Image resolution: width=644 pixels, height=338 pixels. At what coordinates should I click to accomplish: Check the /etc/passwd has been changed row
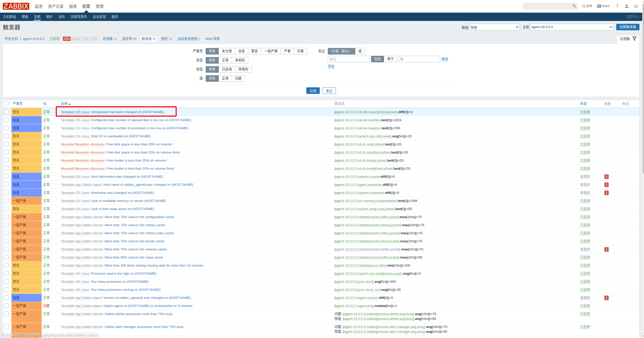click(x=7, y=112)
